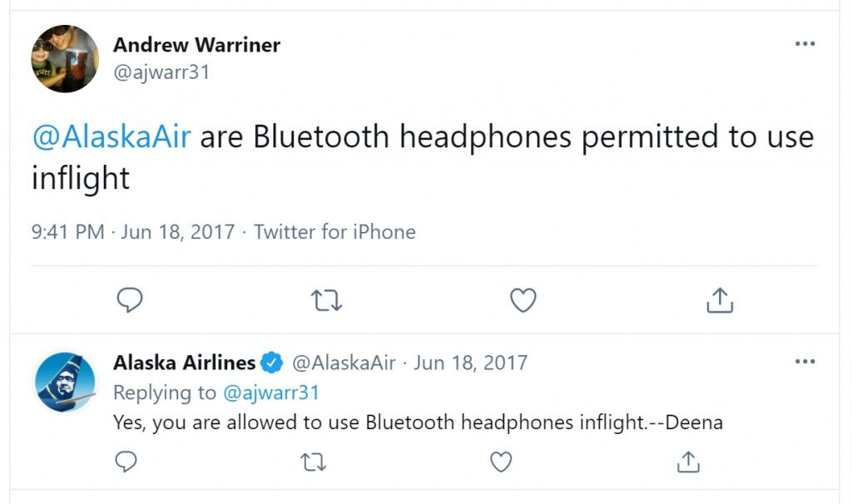Open the Jun 18, 2017 date on reply
The image size is (852, 504).
[471, 363]
